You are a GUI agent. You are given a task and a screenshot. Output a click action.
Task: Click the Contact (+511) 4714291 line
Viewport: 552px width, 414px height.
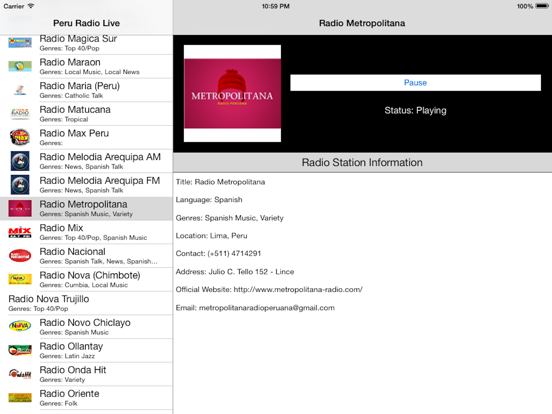pos(218,253)
